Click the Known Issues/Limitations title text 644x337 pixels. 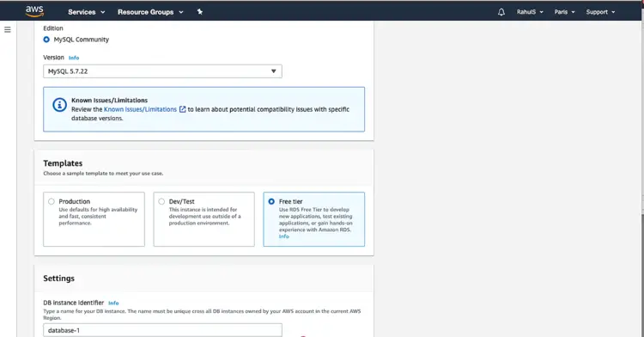pos(109,101)
